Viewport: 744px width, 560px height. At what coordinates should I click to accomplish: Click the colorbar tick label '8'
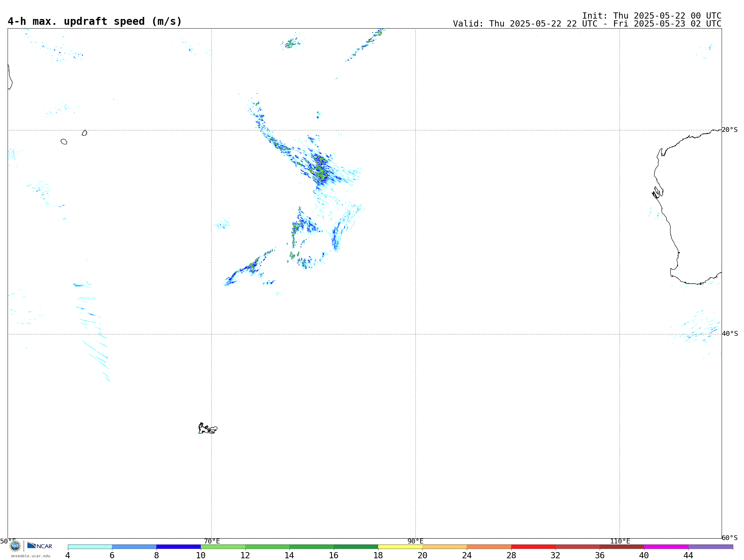[156, 555]
